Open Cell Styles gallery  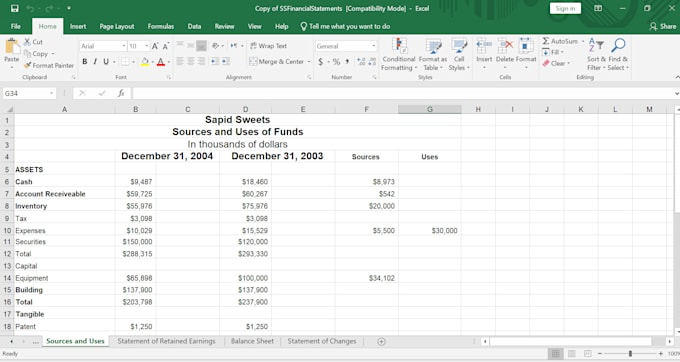point(458,54)
